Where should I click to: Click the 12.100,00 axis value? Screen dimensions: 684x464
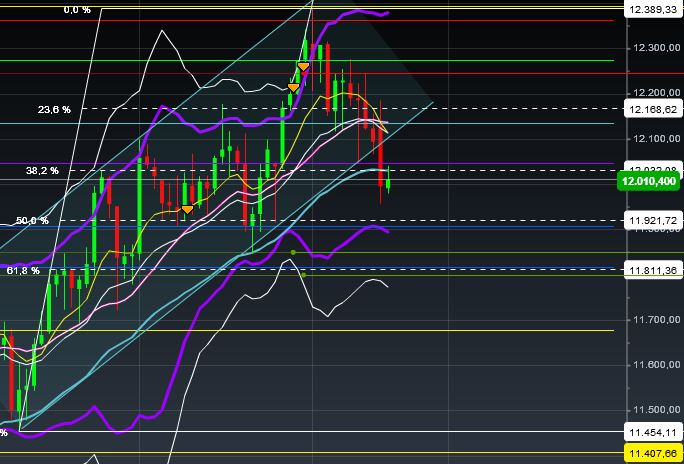(656, 139)
